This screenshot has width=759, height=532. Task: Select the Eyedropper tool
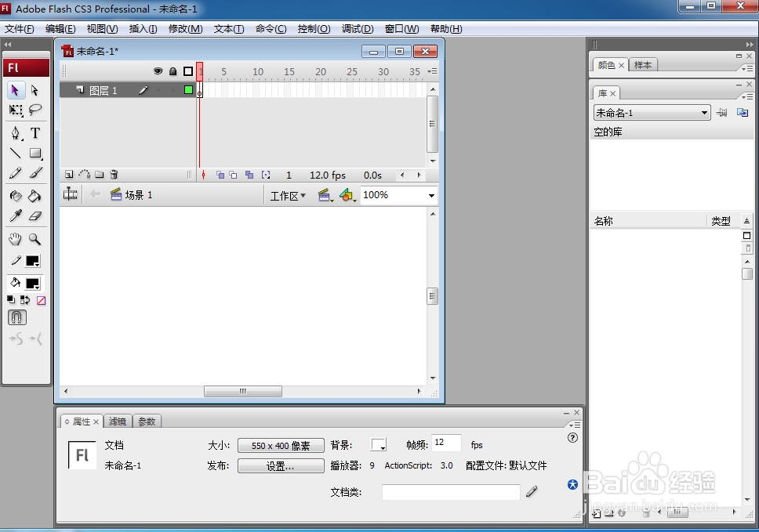[x=16, y=215]
